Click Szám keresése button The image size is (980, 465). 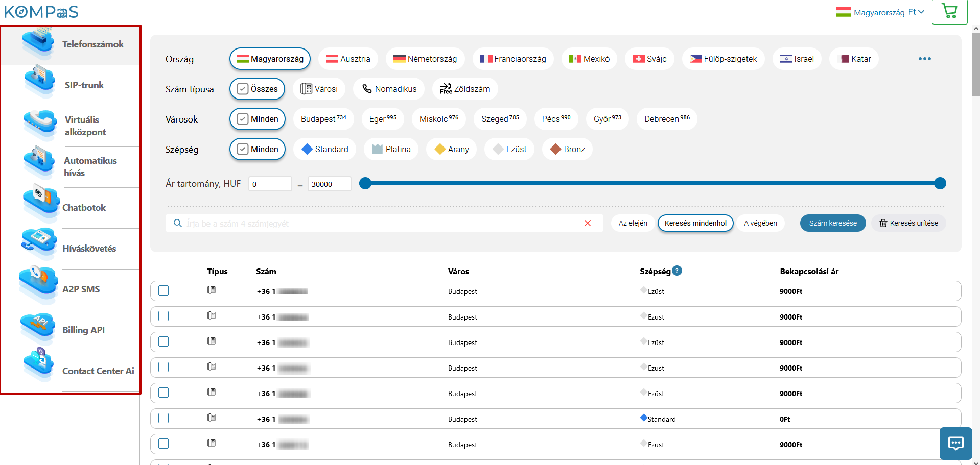tap(833, 223)
